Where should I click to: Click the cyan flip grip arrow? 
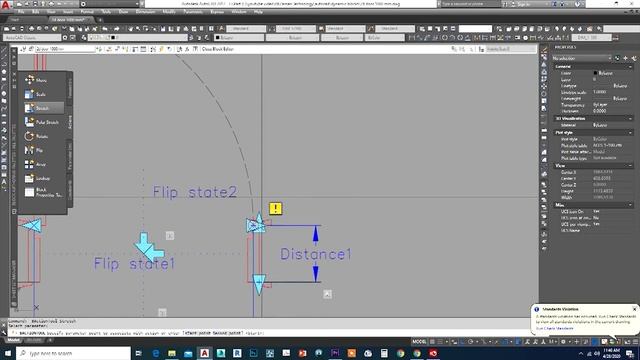tap(149, 247)
